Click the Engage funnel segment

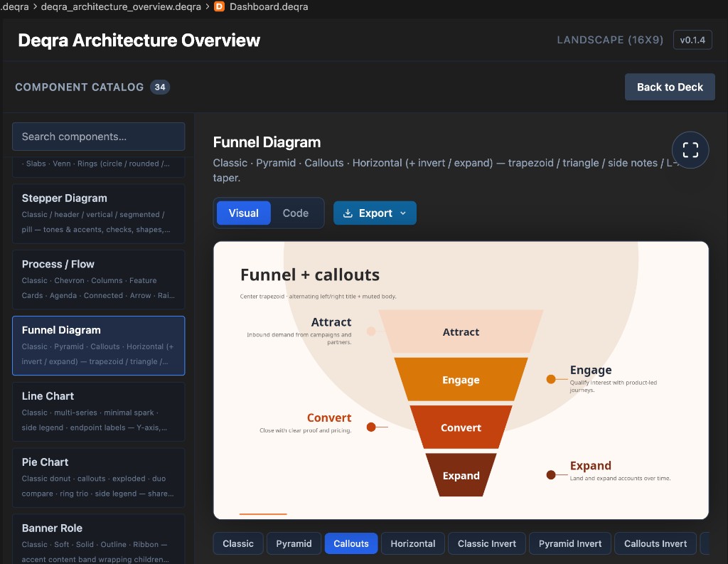pyautogui.click(x=461, y=380)
